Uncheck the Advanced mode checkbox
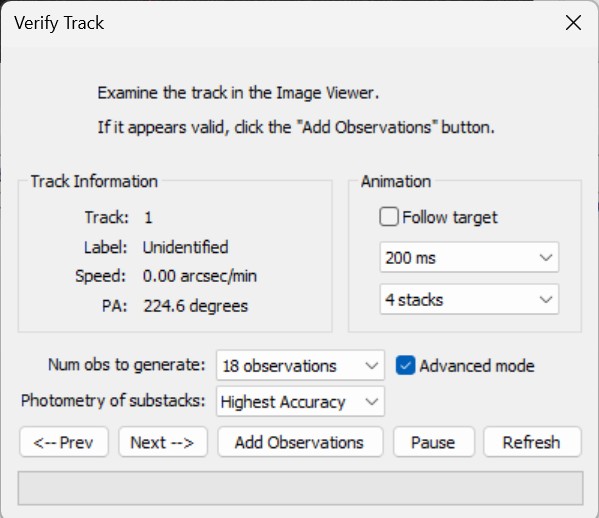Image resolution: width=599 pixels, height=518 pixels. [405, 366]
